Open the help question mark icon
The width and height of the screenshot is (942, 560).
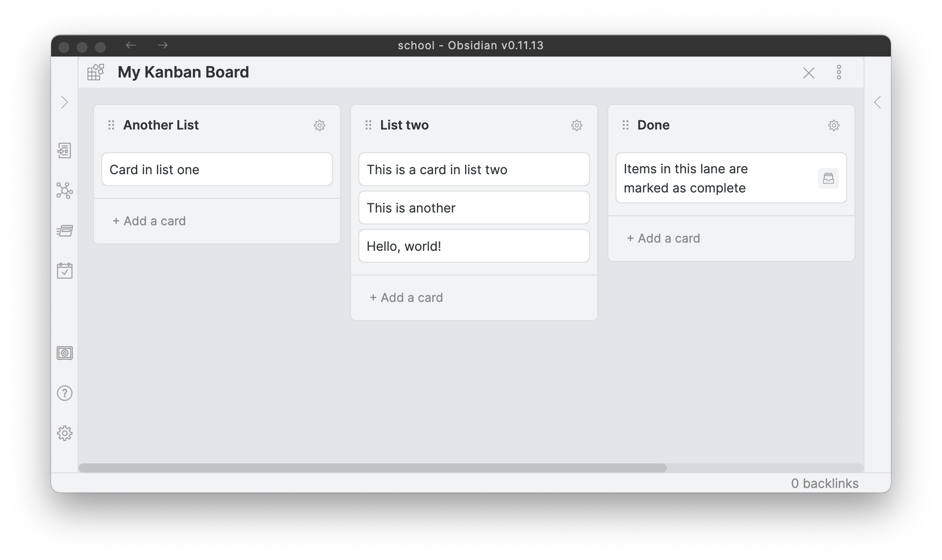tap(64, 393)
